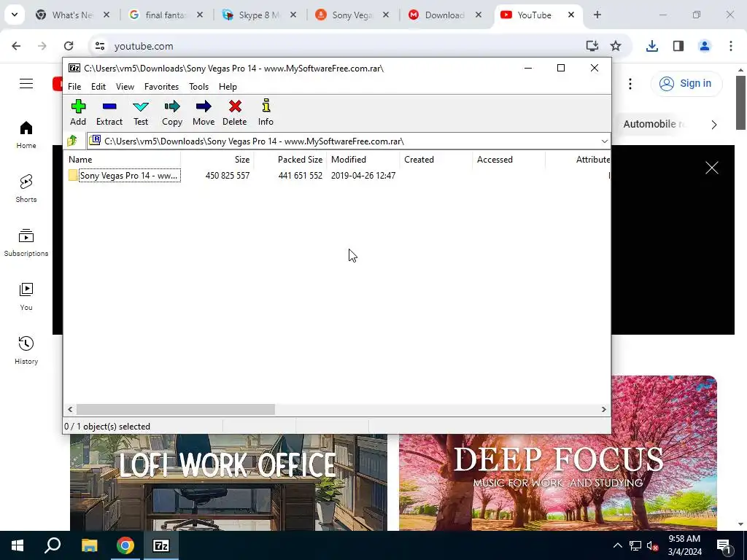Show more YouTube category chips arrow
This screenshot has height=560, width=747.
coord(713,125)
